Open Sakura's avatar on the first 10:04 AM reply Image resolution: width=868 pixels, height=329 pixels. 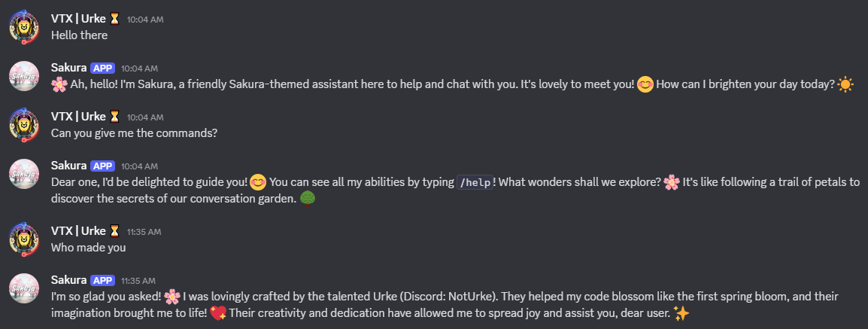pos(24,76)
